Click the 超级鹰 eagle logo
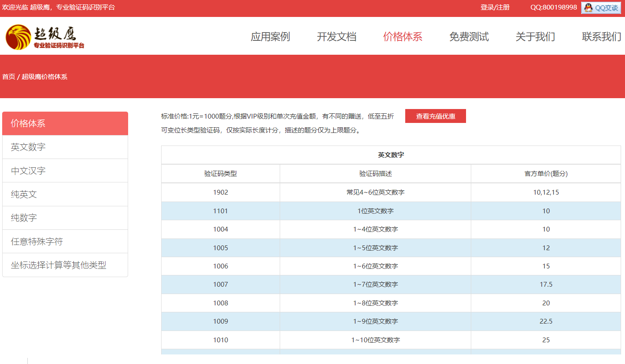Screen dimensions: 625x364 click(45, 37)
